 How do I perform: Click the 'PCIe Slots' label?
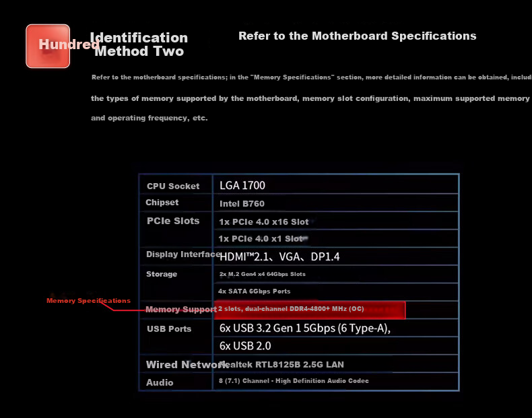click(x=173, y=221)
